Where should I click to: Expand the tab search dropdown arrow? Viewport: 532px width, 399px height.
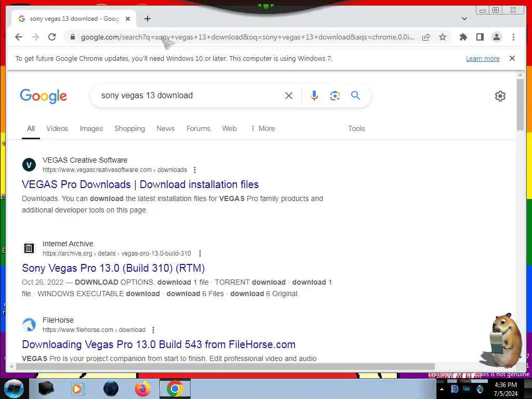(x=464, y=19)
